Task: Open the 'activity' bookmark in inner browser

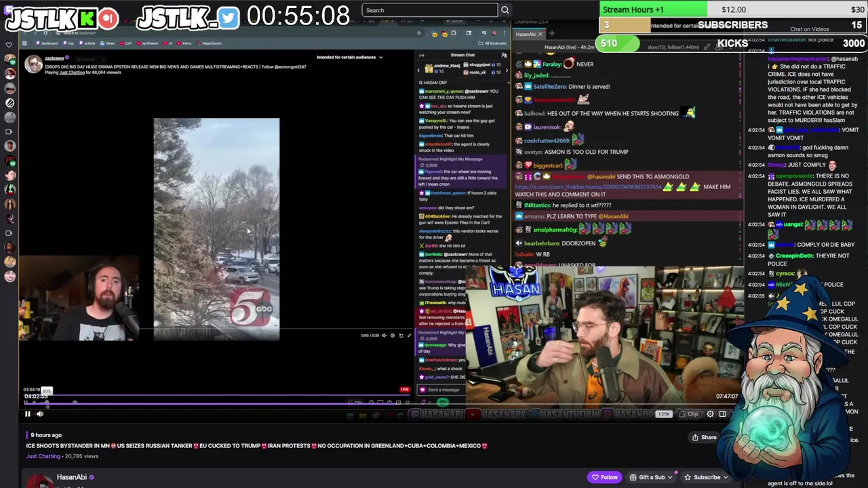Action: [x=87, y=43]
